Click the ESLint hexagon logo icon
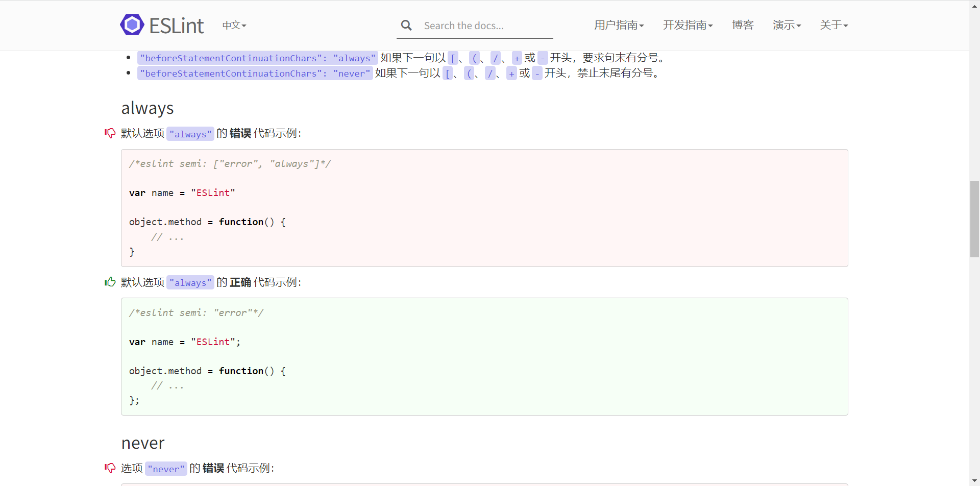Viewport: 980px width, 486px height. [132, 25]
